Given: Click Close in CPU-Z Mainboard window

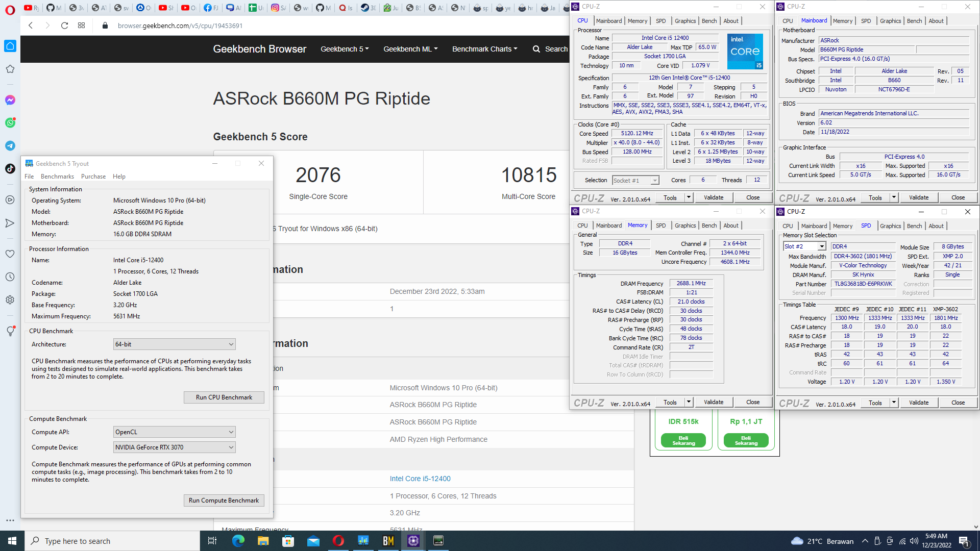Looking at the screenshot, I should tap(958, 197).
